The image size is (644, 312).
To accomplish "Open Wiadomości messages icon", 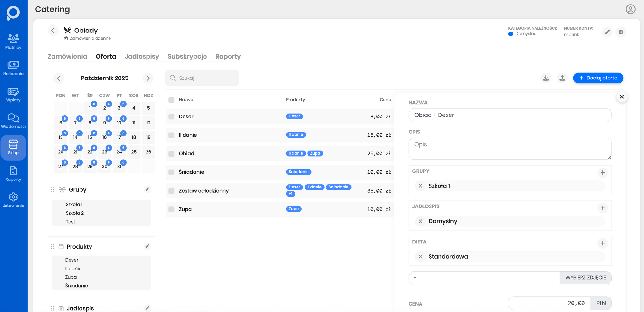I will pyautogui.click(x=13, y=121).
